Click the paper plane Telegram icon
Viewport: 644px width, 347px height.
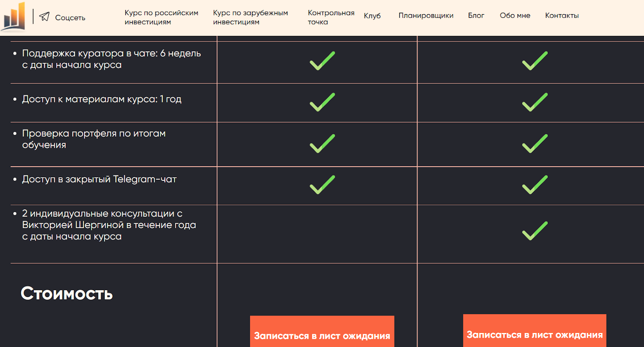44,17
